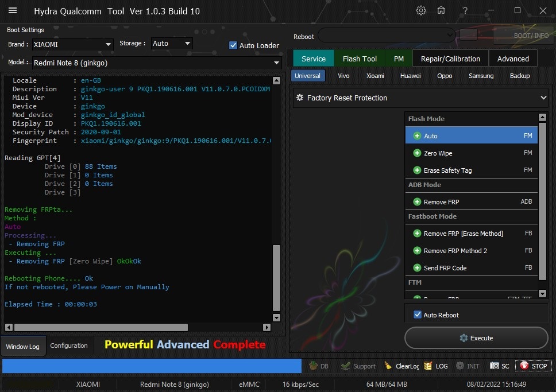Click the log horizontal scrollbar thumb
Viewport: 556px width, 392px height.
(x=101, y=328)
